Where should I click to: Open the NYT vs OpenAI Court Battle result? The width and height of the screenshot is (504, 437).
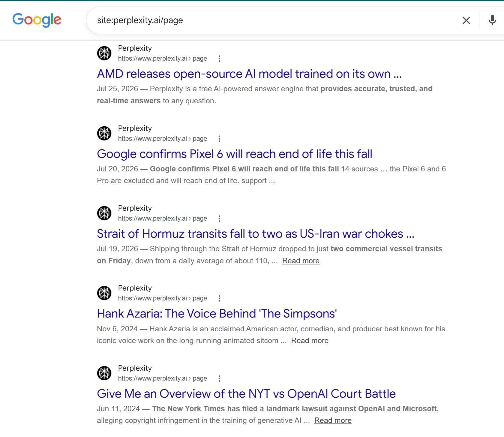click(246, 394)
